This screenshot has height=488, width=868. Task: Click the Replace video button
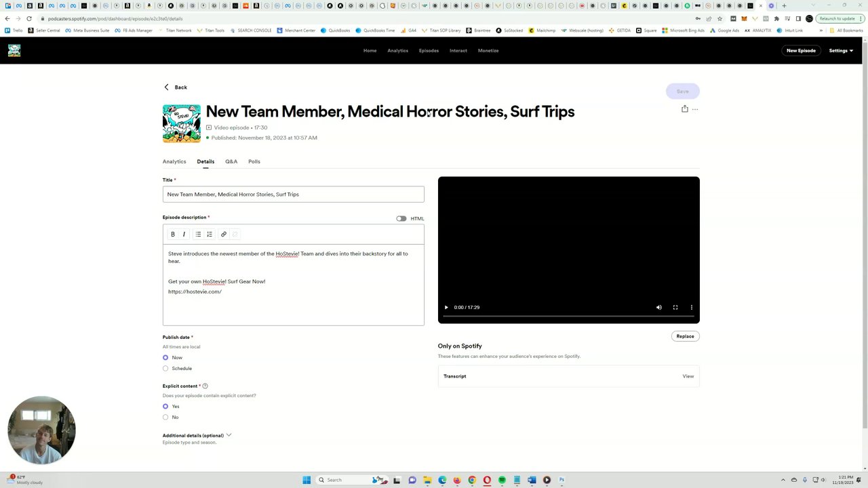click(685, 336)
